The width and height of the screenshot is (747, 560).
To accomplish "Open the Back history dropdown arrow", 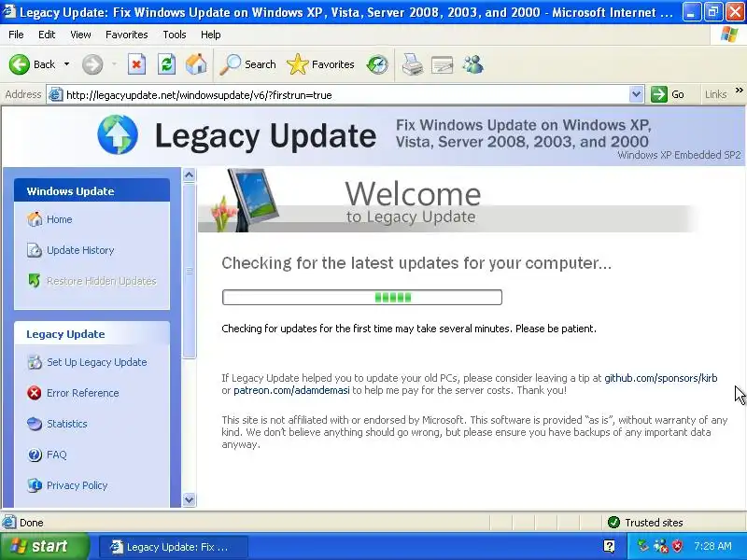I will pos(66,64).
